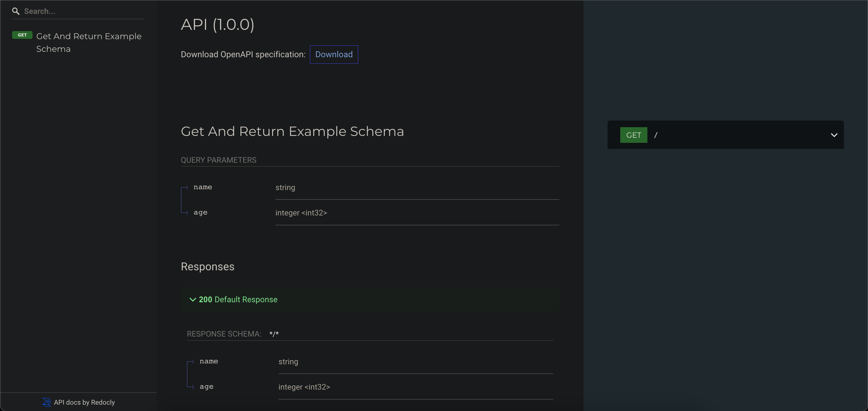The image size is (868, 411).
Task: Click the endpoint path slash text
Action: (656, 135)
